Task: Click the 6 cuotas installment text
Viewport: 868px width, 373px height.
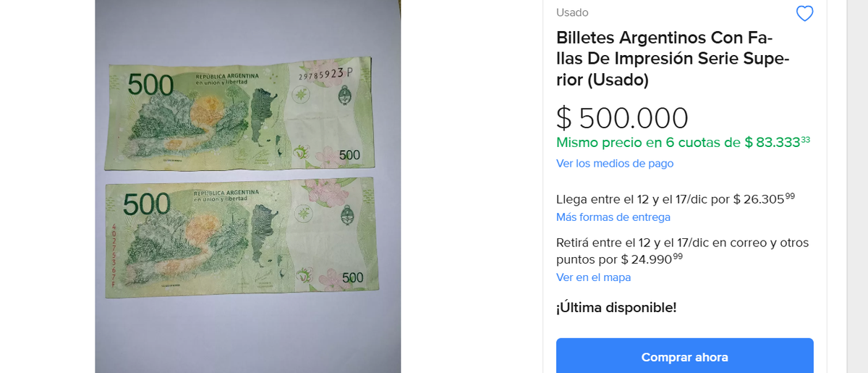Action: point(683,142)
